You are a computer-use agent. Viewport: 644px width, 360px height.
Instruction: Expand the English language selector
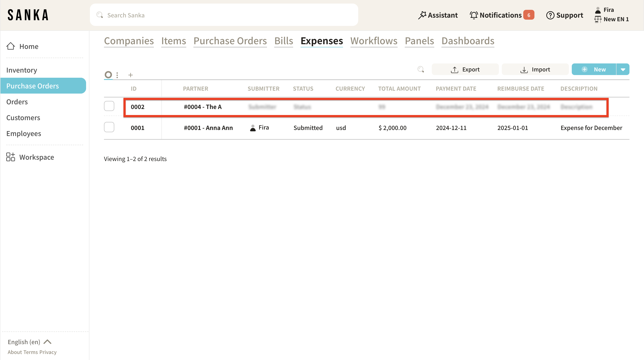point(30,342)
